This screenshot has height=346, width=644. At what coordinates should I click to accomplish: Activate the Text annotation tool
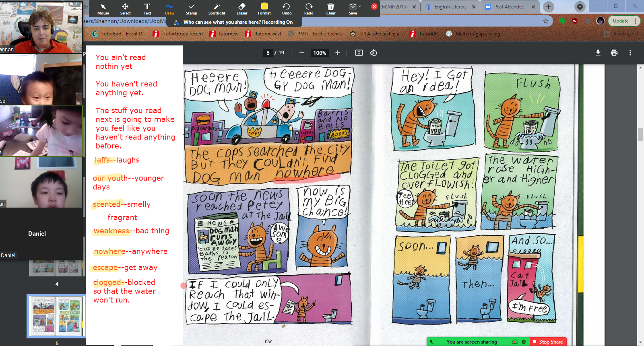(x=147, y=9)
